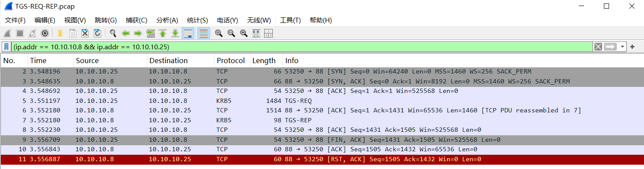Open the 捕获(C) menu
This screenshot has height=169, width=644.
[136, 20]
